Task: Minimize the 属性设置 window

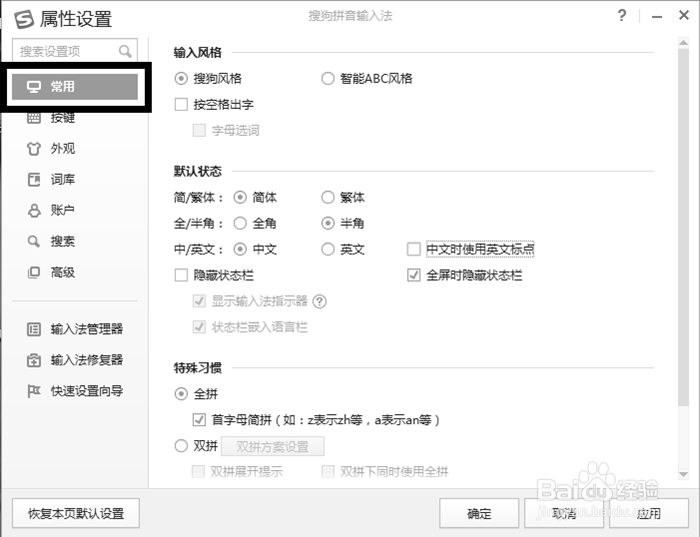Action: pos(657,17)
